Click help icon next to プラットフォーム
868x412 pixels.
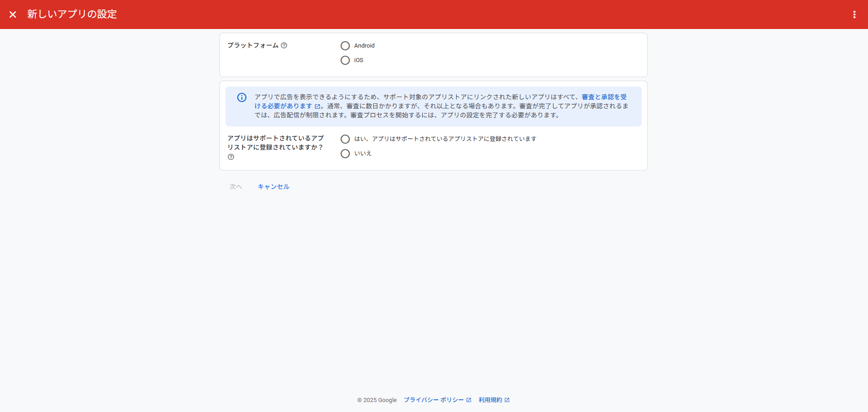[x=284, y=45]
